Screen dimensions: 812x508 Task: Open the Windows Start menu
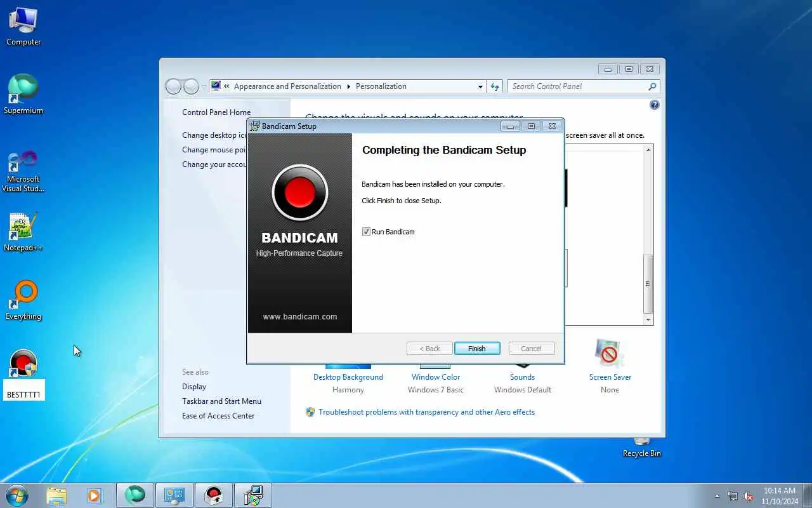tap(16, 495)
